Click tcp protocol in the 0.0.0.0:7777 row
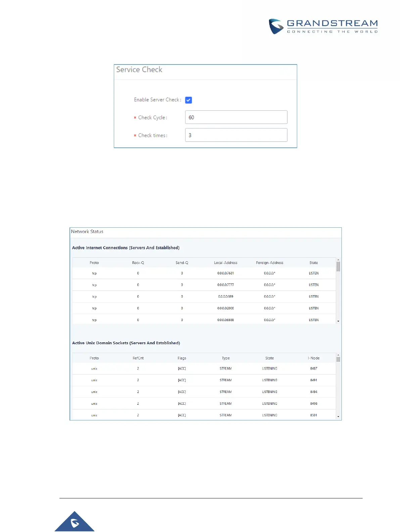The width and height of the screenshot is (411, 532). coord(94,285)
